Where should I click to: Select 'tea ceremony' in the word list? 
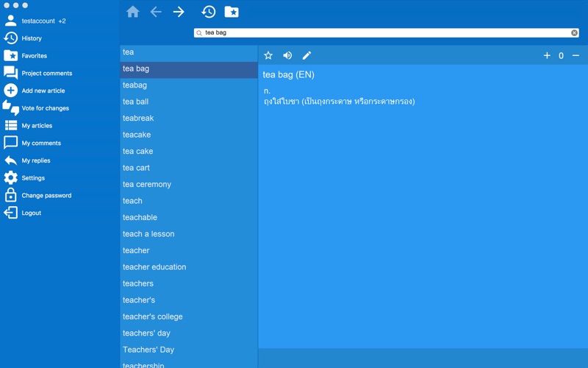tap(189, 185)
